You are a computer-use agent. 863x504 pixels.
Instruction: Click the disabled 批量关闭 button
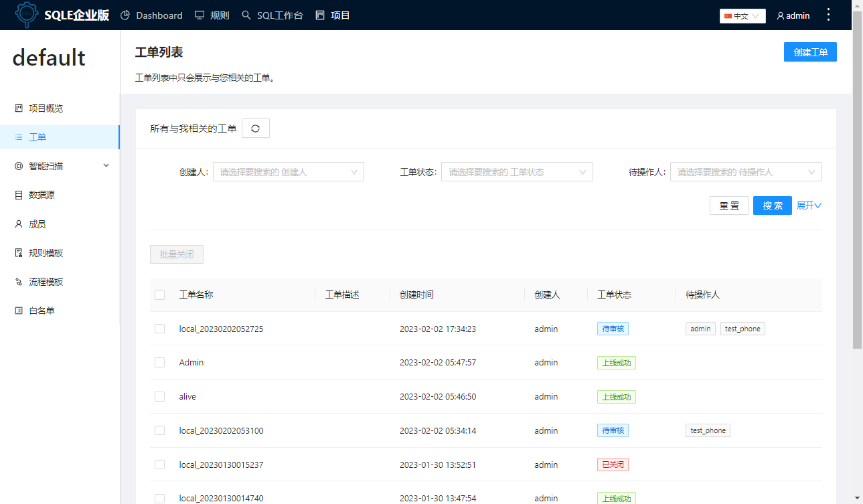(177, 254)
